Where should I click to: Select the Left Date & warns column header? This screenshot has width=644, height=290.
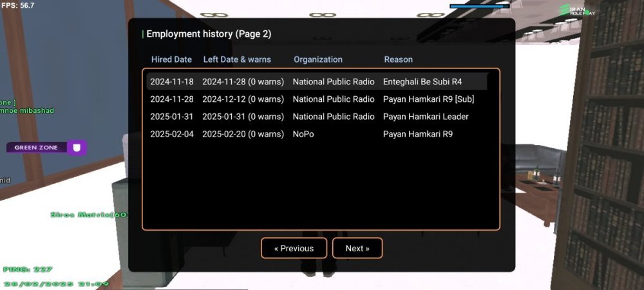(237, 59)
